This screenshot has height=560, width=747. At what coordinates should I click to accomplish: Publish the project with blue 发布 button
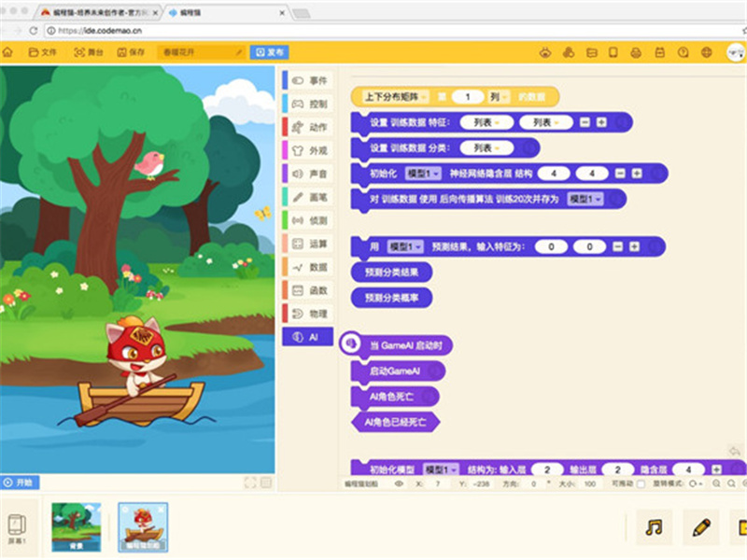point(270,52)
